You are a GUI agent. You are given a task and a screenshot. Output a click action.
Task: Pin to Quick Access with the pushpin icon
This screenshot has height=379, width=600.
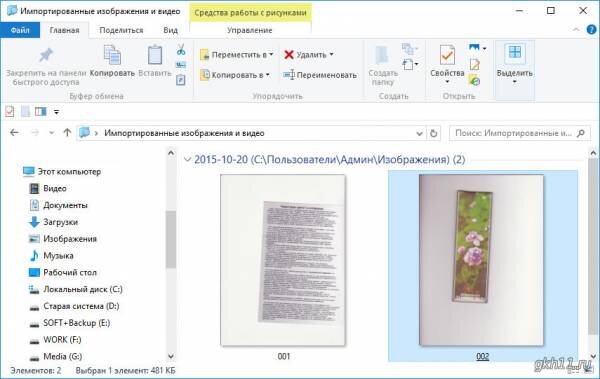click(46, 55)
